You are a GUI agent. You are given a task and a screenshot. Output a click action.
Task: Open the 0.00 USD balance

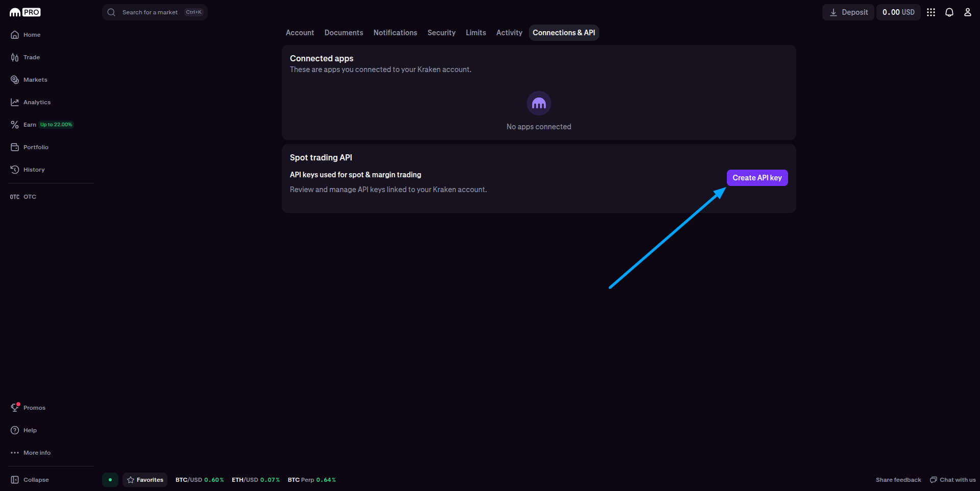tap(898, 12)
